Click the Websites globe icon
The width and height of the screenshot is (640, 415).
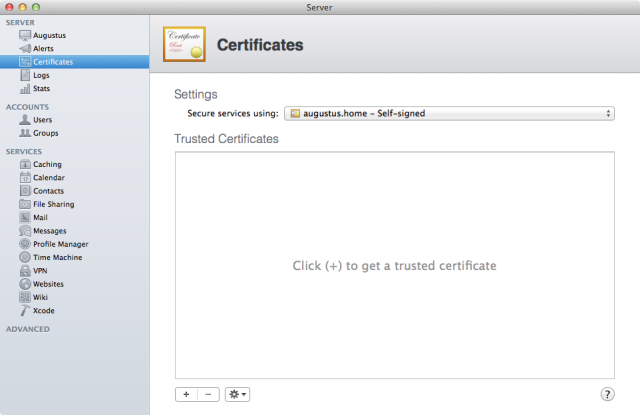point(25,283)
